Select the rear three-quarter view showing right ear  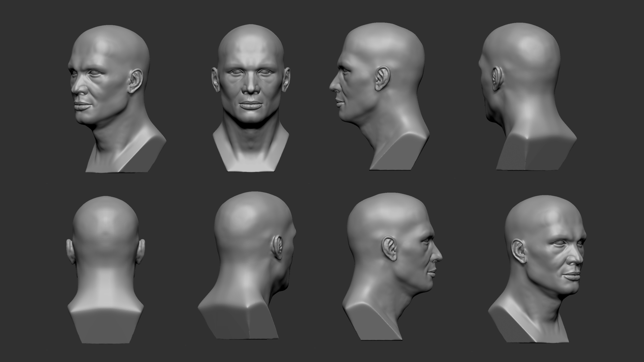coord(247,266)
